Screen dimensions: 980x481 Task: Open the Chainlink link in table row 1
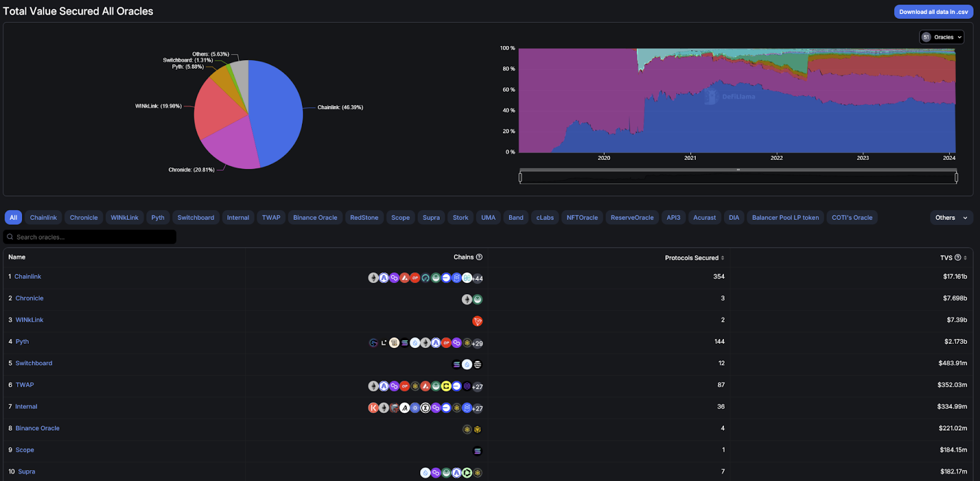click(x=28, y=277)
